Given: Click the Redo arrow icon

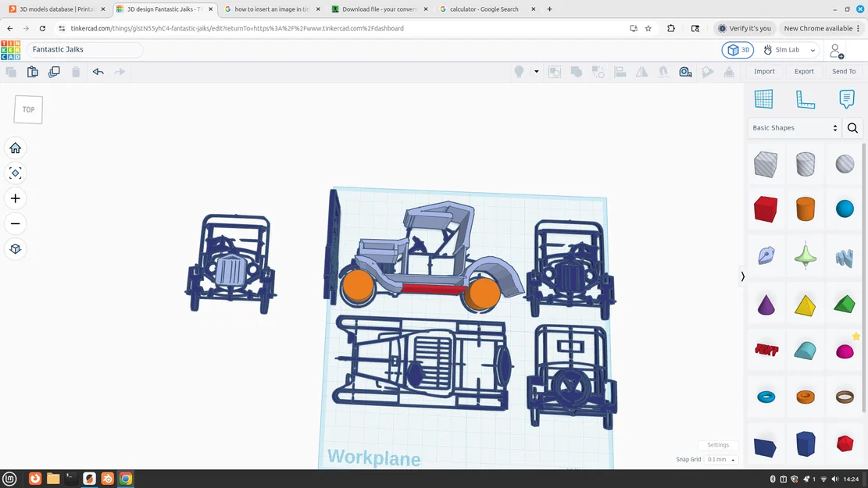Looking at the screenshot, I should point(120,72).
